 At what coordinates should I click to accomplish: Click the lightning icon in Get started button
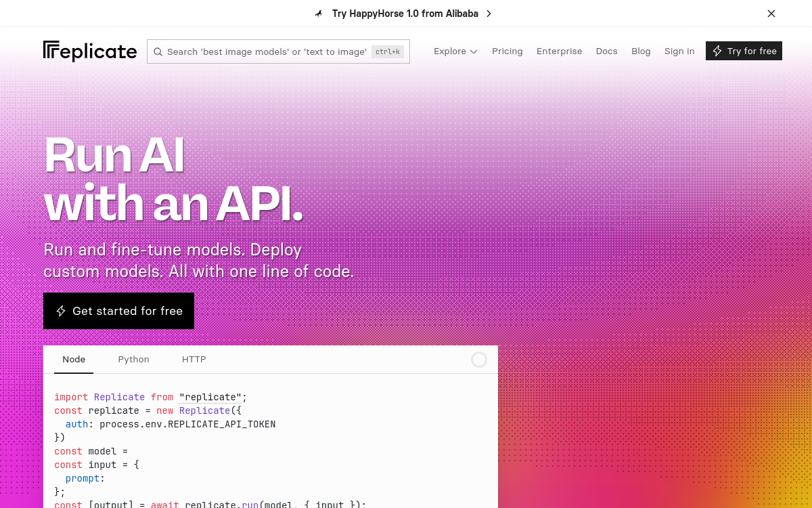(x=61, y=311)
